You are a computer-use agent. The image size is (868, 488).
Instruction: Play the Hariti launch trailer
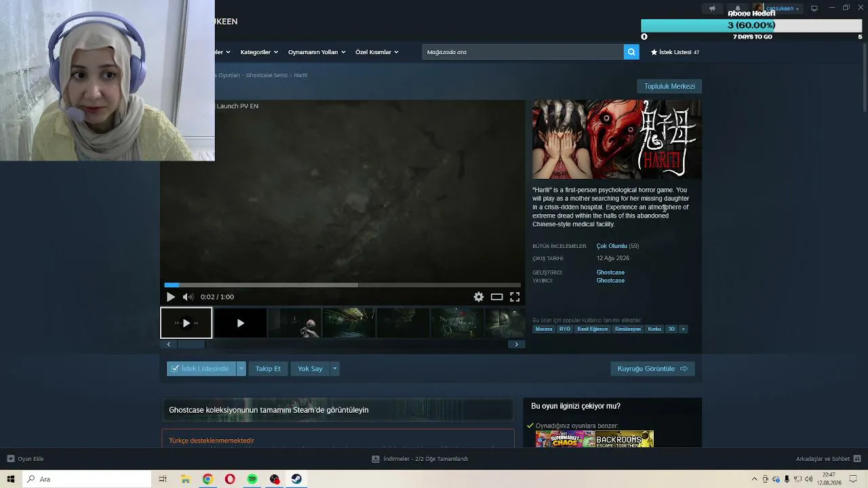point(171,297)
